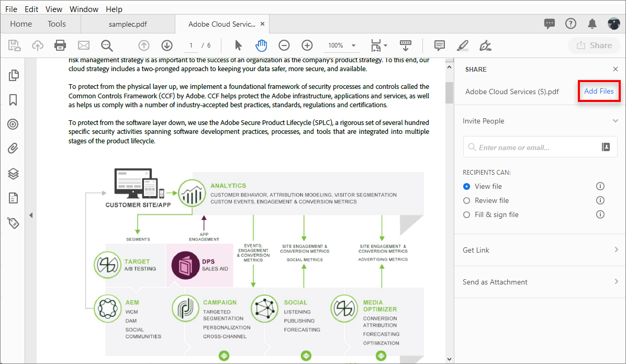Close the Adobe Cloud Services tab
The height and width of the screenshot is (364, 626).
[x=262, y=24]
